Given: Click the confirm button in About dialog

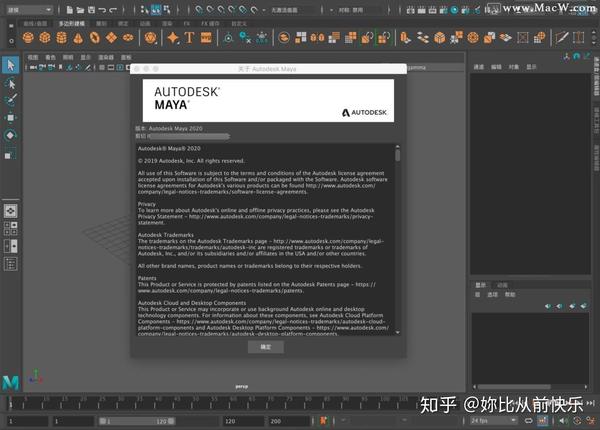Looking at the screenshot, I should 266,347.
